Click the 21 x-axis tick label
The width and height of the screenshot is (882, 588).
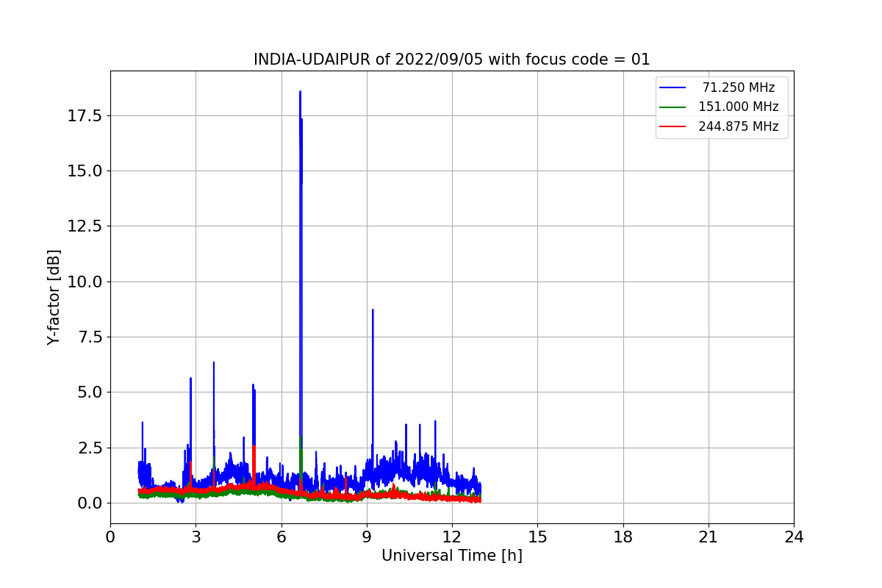tap(709, 537)
